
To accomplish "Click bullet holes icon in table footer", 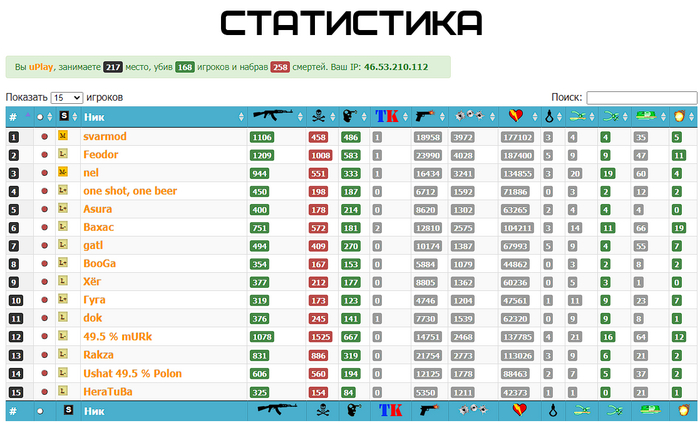I will [x=473, y=409].
